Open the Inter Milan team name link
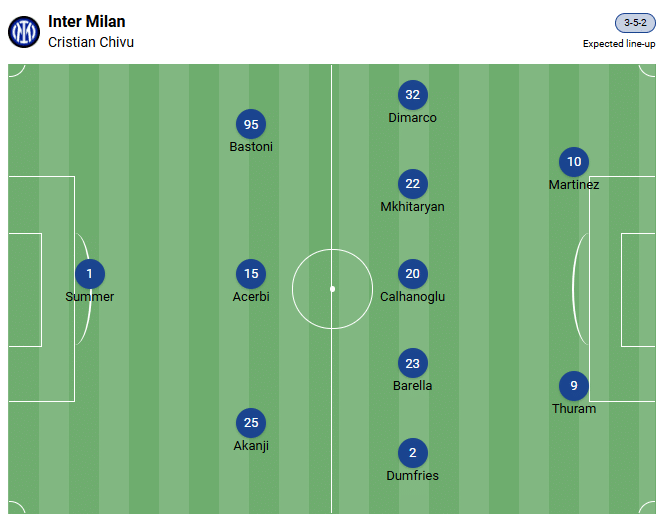Viewport: 662px width, 522px height. tap(87, 21)
